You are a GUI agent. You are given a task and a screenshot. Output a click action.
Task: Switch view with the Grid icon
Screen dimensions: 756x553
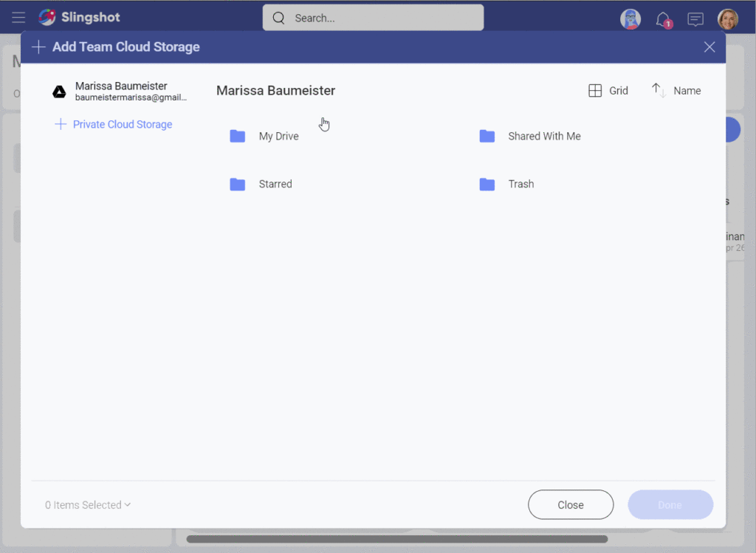pyautogui.click(x=595, y=91)
